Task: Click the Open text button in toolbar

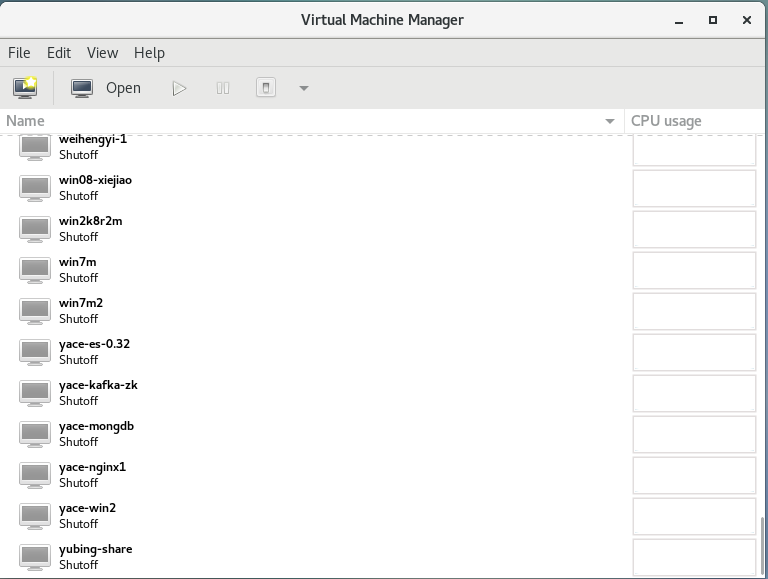Action: pos(123,88)
